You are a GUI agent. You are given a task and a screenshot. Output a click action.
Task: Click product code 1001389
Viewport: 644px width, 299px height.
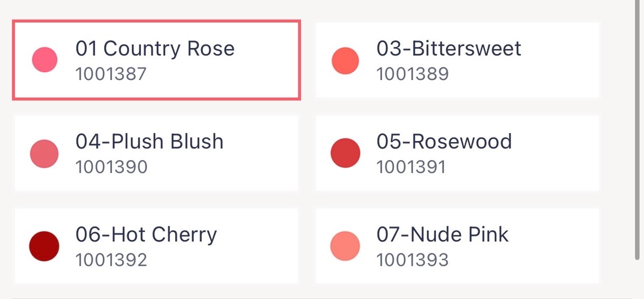pyautogui.click(x=413, y=74)
